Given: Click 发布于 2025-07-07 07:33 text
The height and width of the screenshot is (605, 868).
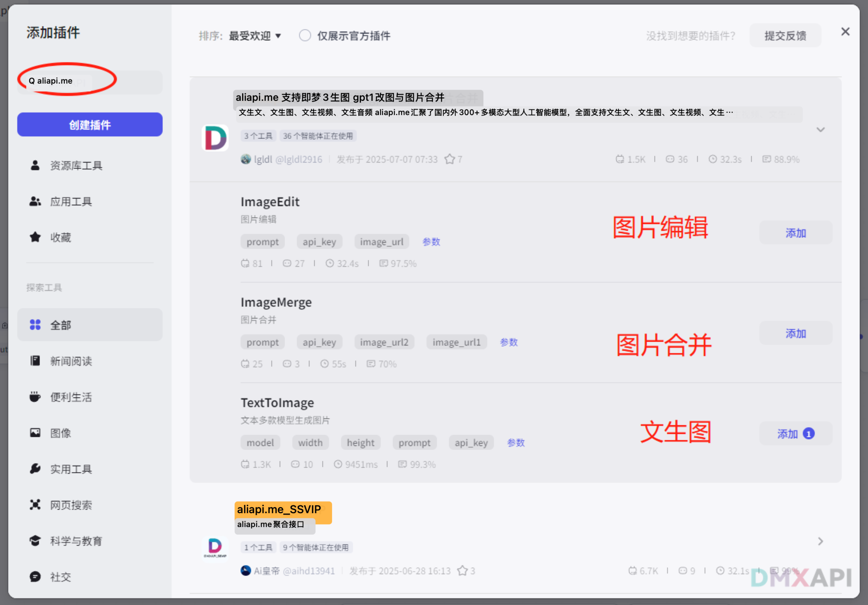Looking at the screenshot, I should click(x=387, y=159).
